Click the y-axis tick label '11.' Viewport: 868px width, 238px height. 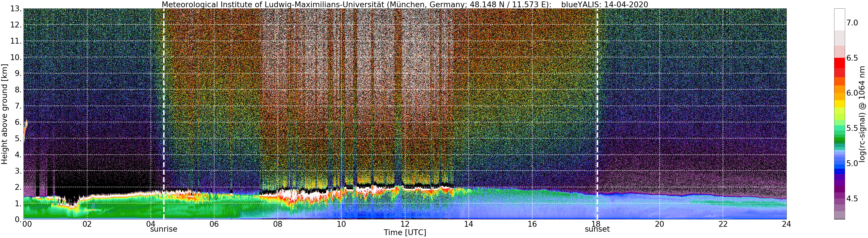point(16,41)
